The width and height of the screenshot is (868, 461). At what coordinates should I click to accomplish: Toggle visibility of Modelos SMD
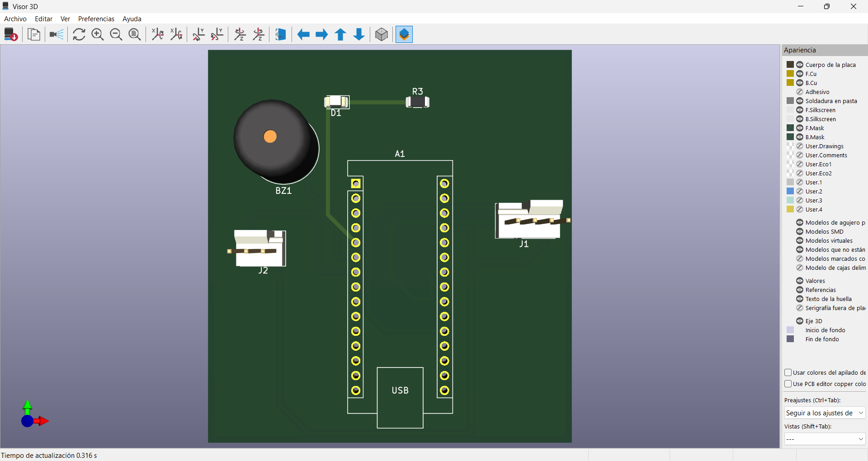(x=800, y=231)
